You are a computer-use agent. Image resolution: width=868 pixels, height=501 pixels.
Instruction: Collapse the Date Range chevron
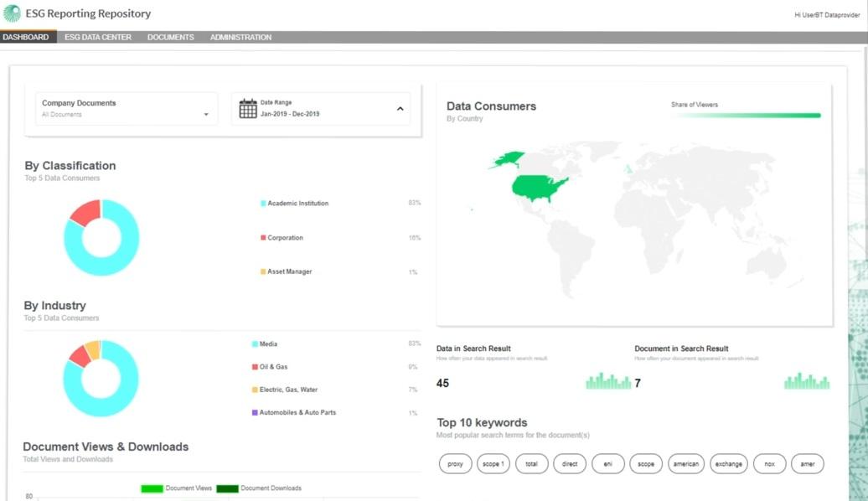(x=400, y=109)
